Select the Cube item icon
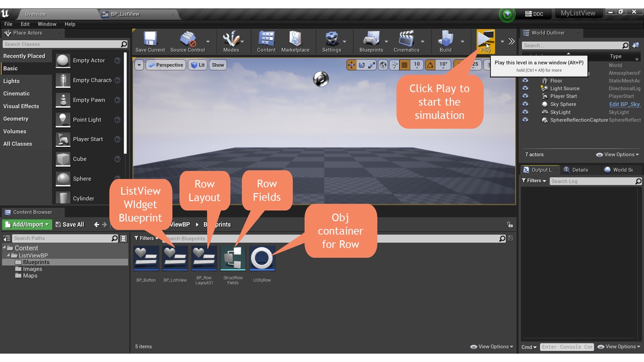 pos(63,159)
